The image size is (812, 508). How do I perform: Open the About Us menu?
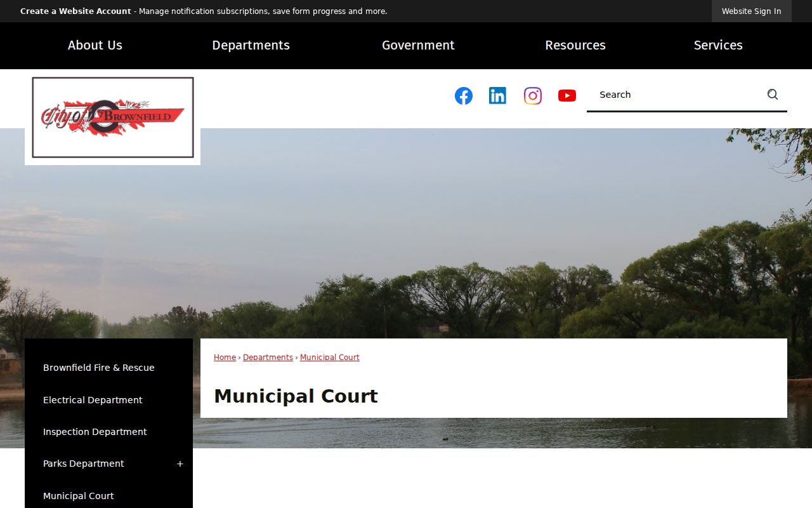click(95, 45)
